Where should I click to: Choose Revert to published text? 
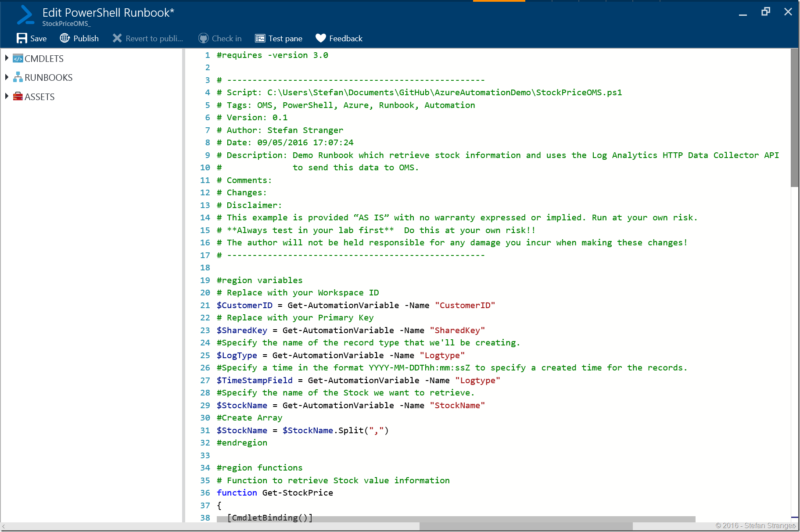154,39
